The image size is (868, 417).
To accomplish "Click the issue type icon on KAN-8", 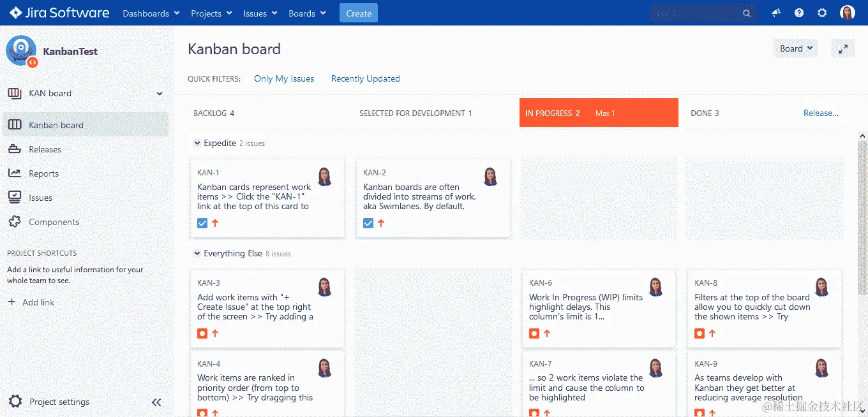I will pos(700,333).
